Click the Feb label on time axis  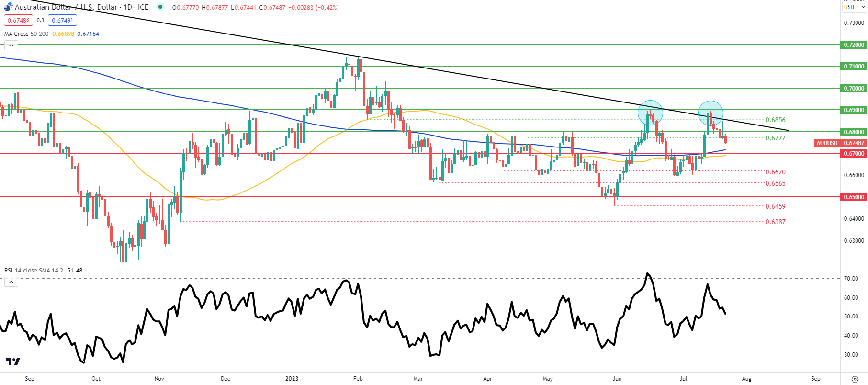click(x=358, y=379)
